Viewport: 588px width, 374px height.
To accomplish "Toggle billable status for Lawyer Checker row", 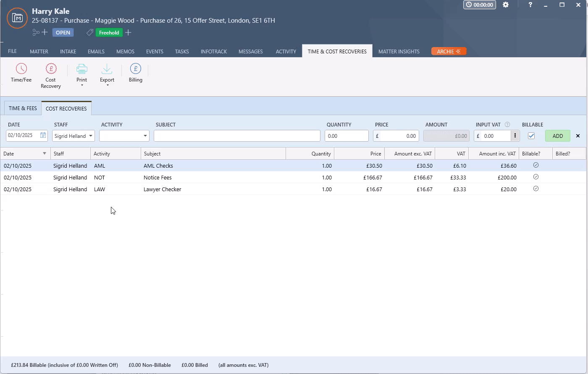I will [x=535, y=189].
